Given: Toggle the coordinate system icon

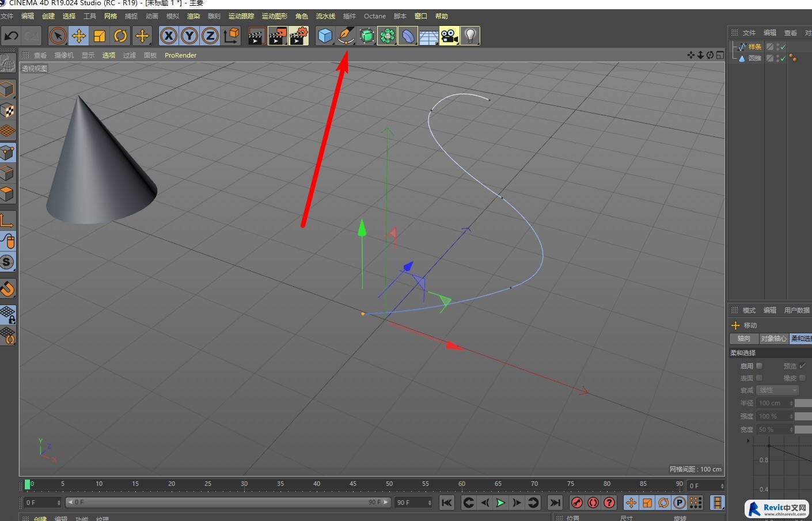Looking at the screenshot, I should (231, 36).
